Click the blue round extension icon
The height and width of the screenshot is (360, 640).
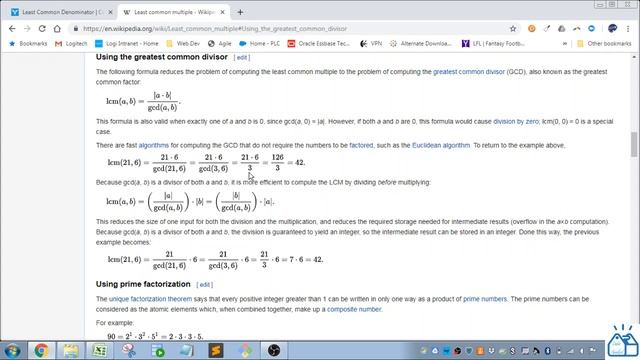point(591,29)
